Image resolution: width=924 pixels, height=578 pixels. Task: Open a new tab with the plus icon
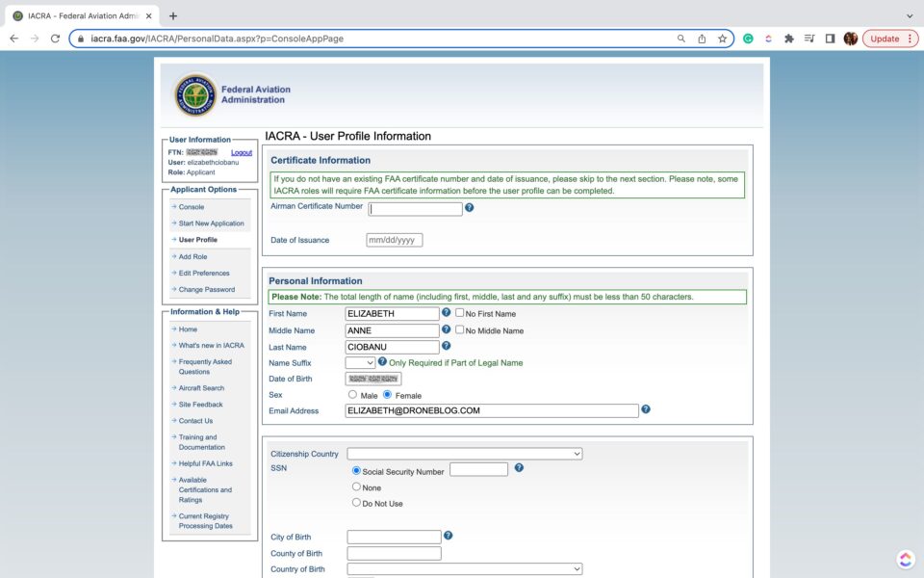[x=172, y=16]
